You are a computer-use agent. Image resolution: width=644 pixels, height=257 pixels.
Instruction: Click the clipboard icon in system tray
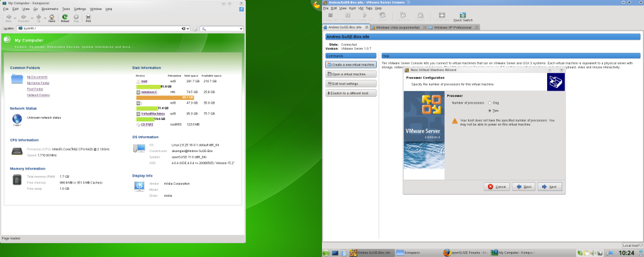coord(587,253)
